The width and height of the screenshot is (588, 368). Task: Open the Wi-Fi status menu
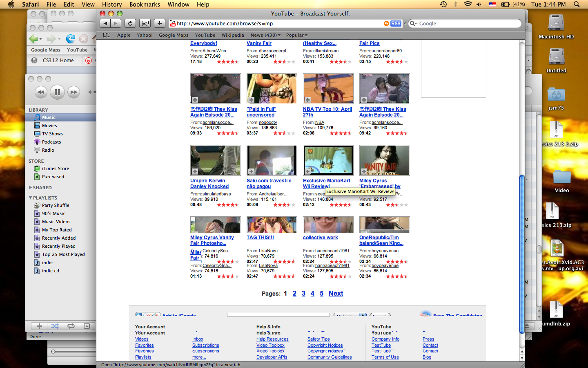click(468, 4)
